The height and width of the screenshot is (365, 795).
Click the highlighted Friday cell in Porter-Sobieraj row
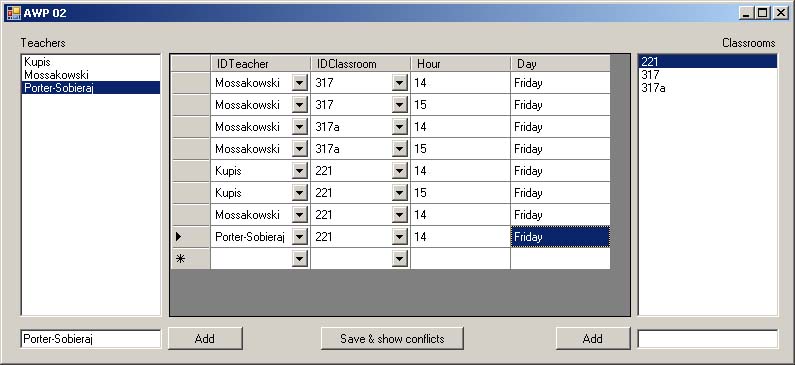pos(560,237)
